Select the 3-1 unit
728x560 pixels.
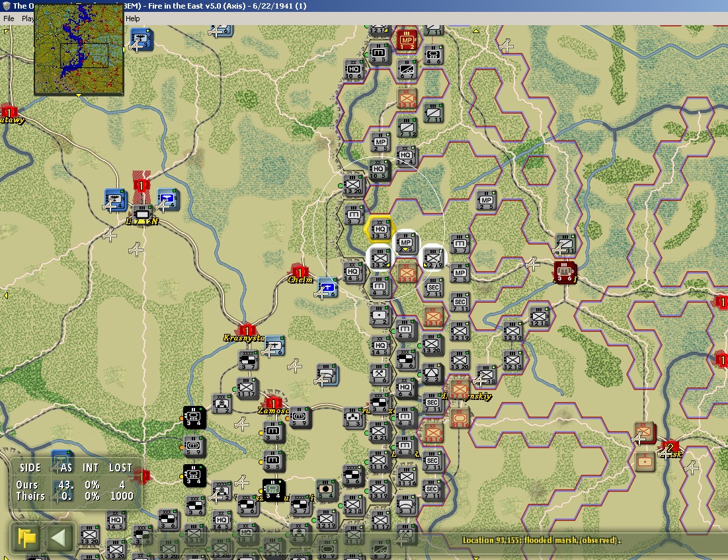tap(406, 504)
